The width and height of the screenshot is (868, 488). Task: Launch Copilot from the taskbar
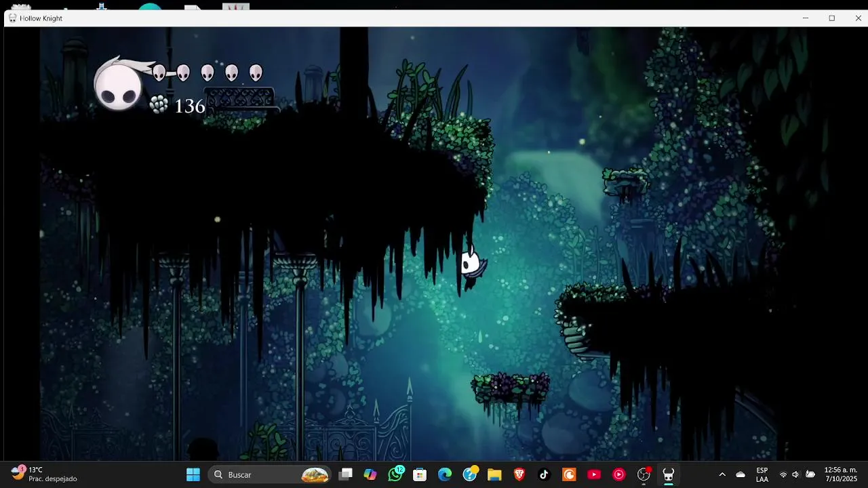coord(370,474)
